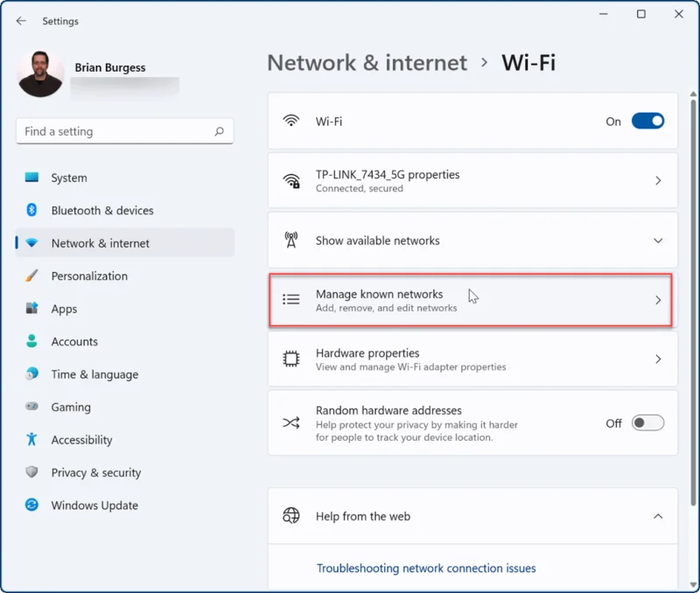Viewport: 700px width, 593px height.
Task: Click the Bluetooth icon in sidebar
Action: (x=31, y=210)
